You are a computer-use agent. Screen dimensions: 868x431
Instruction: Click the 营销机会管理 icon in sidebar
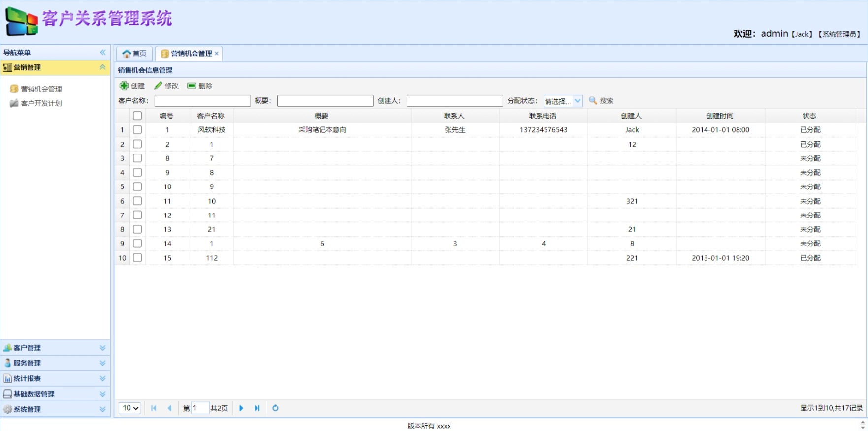14,89
